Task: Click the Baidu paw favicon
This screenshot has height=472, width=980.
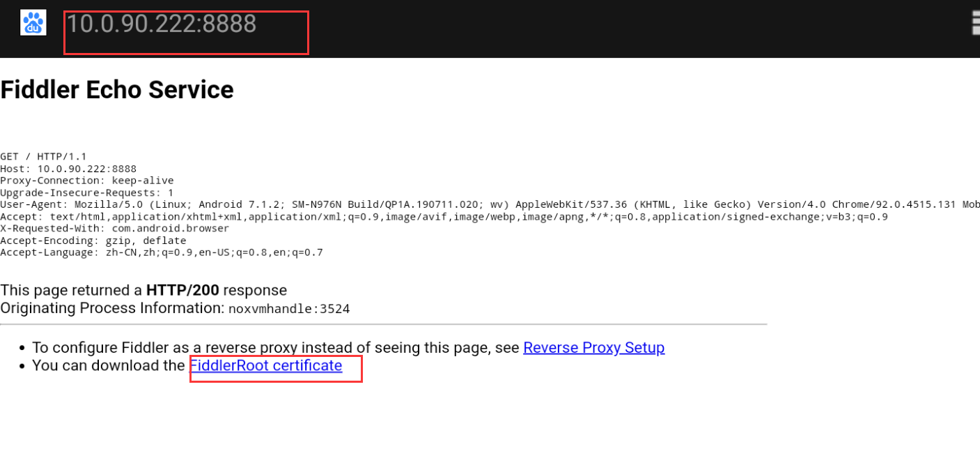Action: tap(33, 23)
